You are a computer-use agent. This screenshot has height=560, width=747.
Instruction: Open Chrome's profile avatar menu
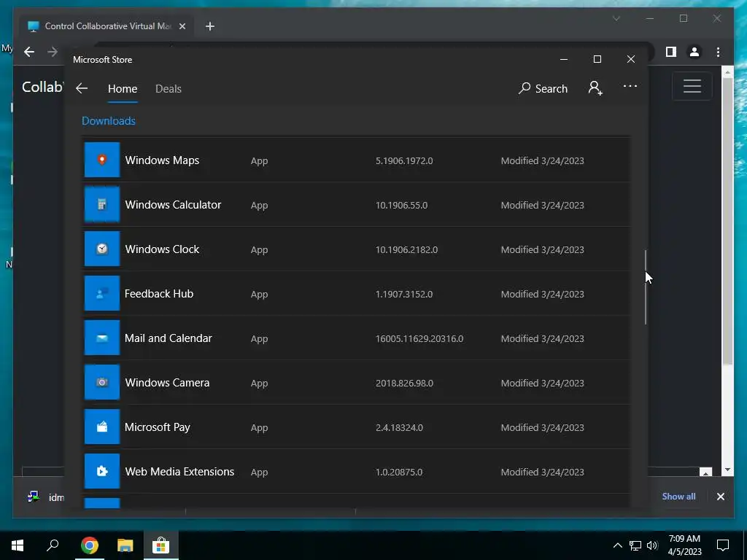pyautogui.click(x=694, y=52)
